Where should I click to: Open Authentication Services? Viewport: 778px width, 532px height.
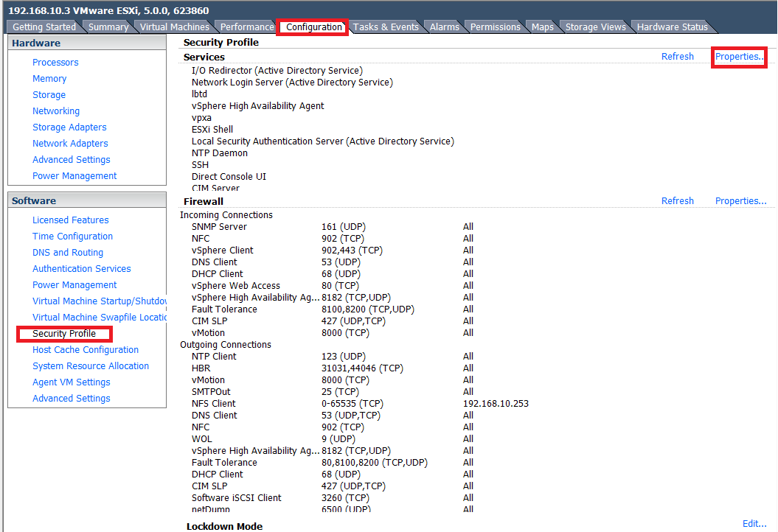[81, 269]
